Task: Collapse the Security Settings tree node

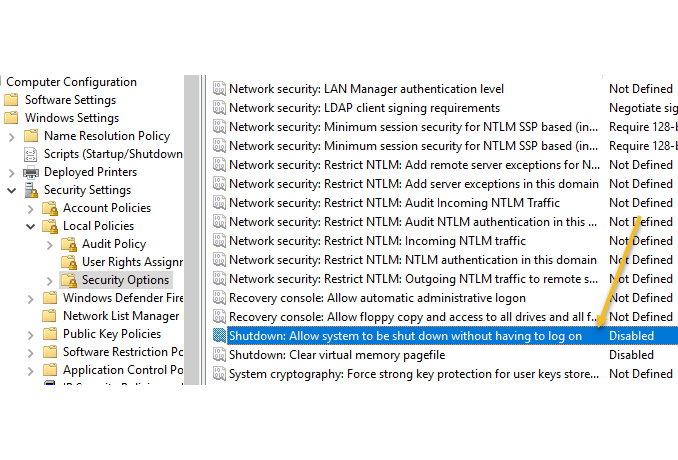Action: 11,190
